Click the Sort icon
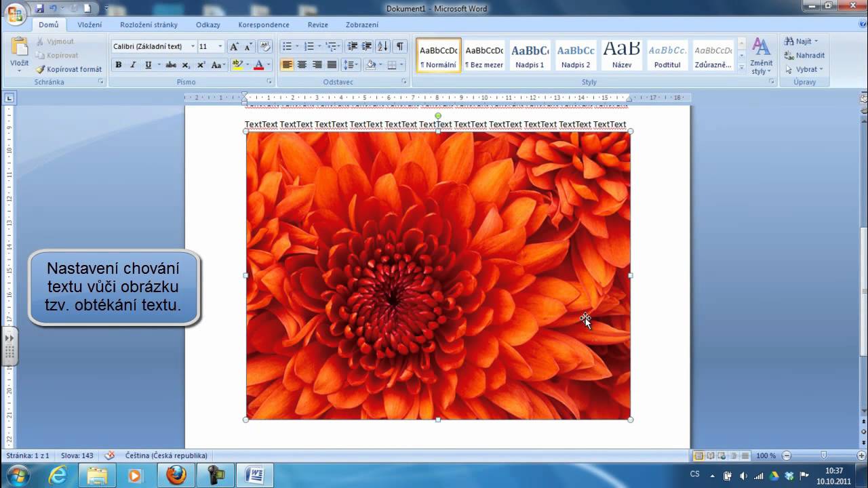Viewport: 868px width, 488px height. click(383, 46)
